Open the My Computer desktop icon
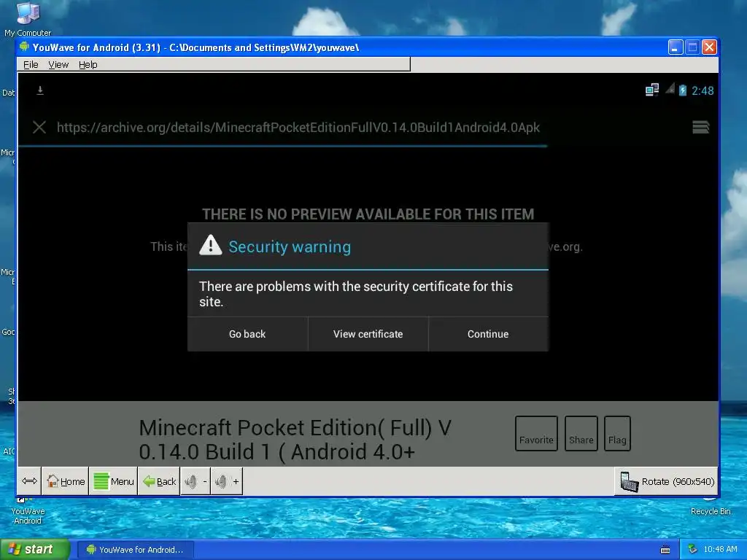747x560 pixels. click(28, 19)
